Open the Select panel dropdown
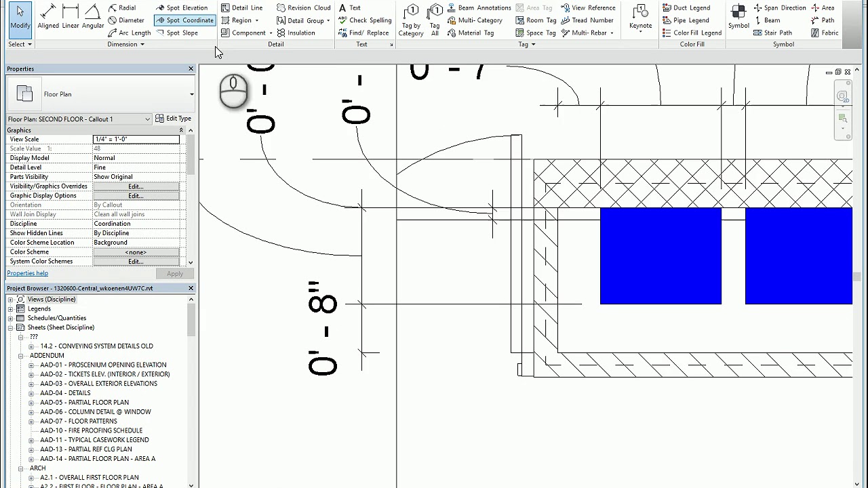This screenshot has height=488, width=868. pyautogui.click(x=20, y=44)
